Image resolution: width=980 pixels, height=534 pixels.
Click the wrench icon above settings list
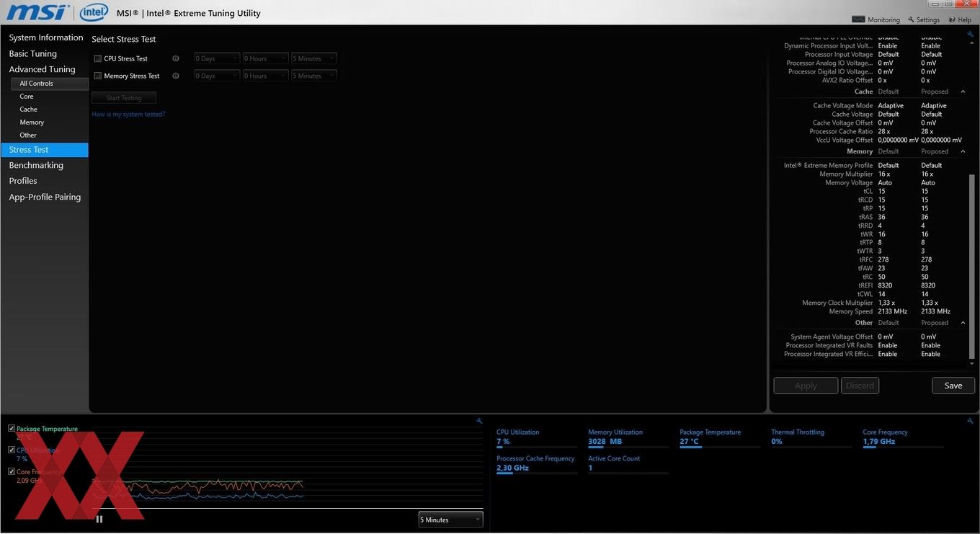[971, 34]
